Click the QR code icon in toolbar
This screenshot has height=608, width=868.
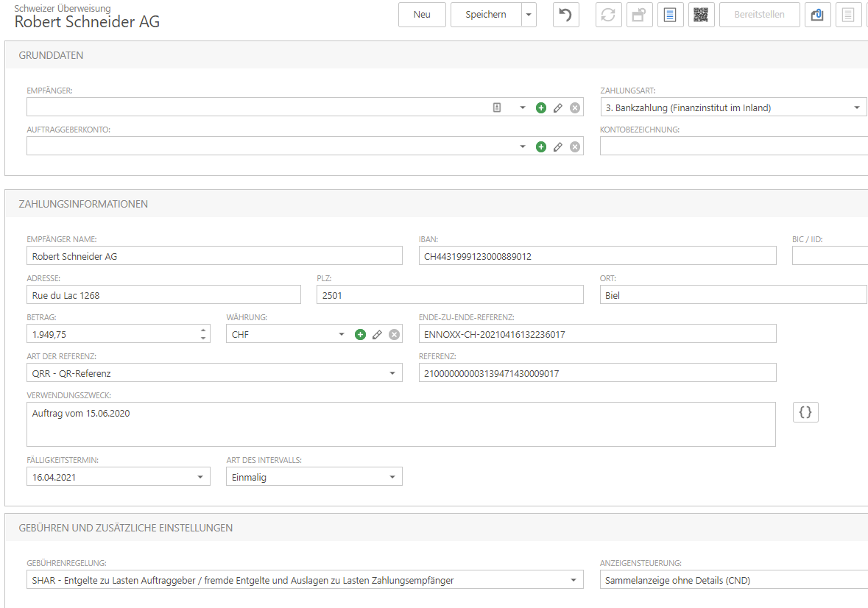pos(701,15)
